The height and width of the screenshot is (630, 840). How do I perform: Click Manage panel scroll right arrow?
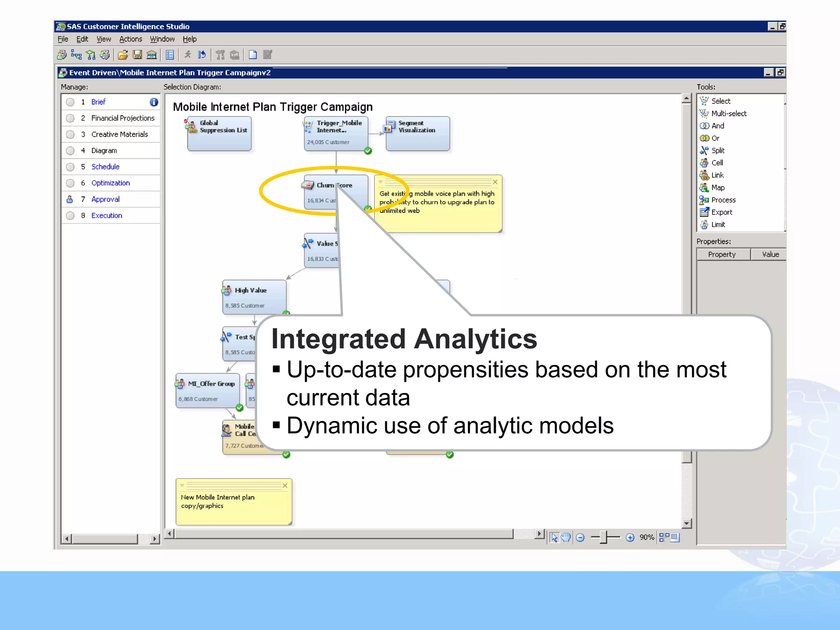coord(154,539)
